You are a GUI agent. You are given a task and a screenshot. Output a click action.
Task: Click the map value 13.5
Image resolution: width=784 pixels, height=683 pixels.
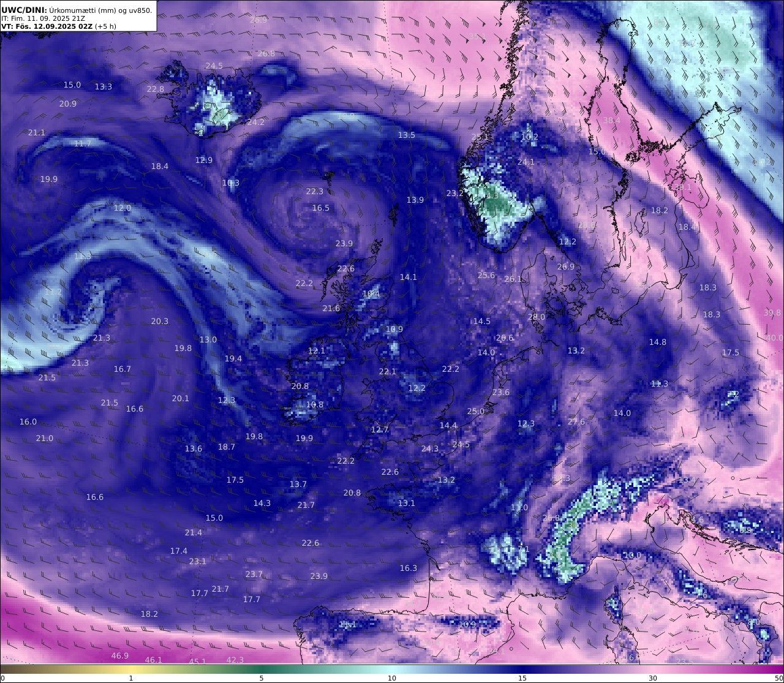(x=407, y=135)
